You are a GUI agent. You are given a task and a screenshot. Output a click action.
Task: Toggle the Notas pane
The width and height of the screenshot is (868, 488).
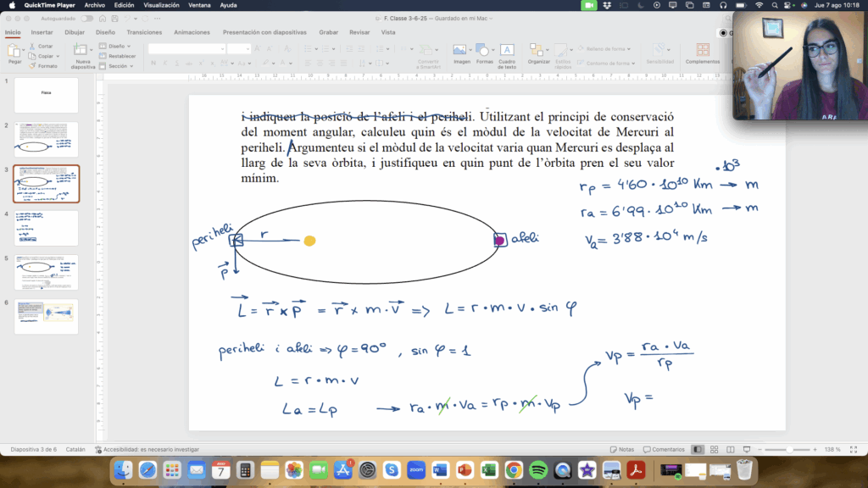622,450
